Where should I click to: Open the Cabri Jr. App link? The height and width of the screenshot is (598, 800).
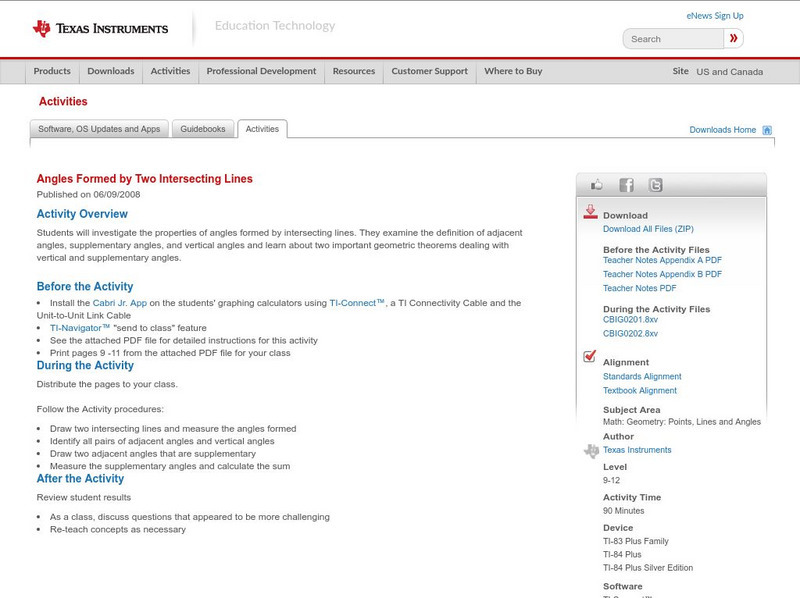[120, 303]
